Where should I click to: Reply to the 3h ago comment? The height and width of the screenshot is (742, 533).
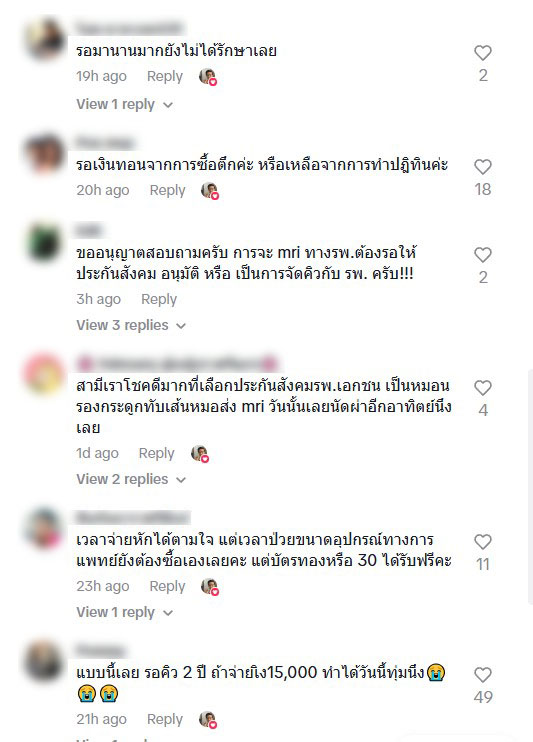(x=159, y=299)
